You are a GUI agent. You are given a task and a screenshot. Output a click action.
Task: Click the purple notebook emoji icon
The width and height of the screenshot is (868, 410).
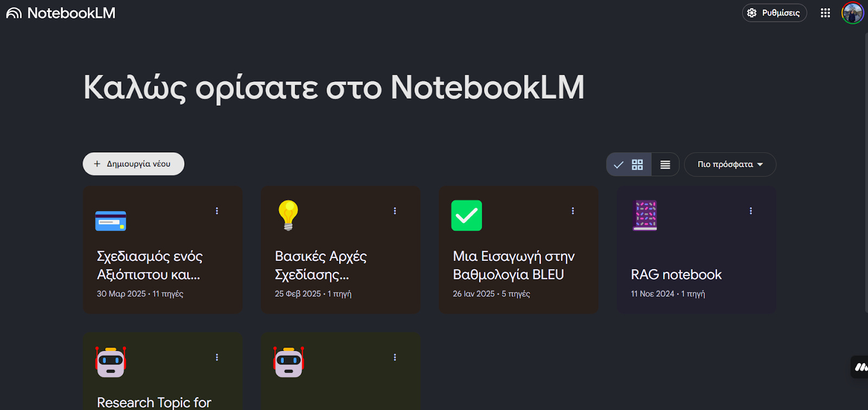tap(645, 215)
